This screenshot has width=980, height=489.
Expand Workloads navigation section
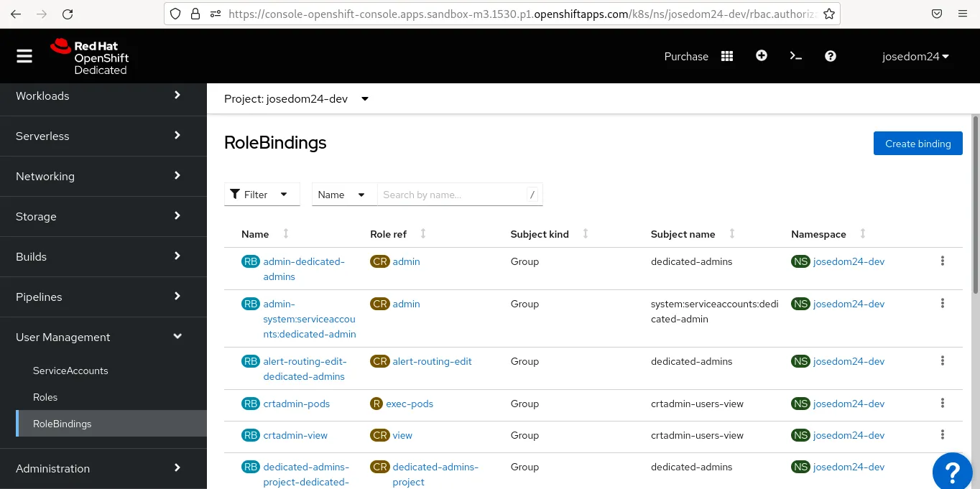point(103,96)
